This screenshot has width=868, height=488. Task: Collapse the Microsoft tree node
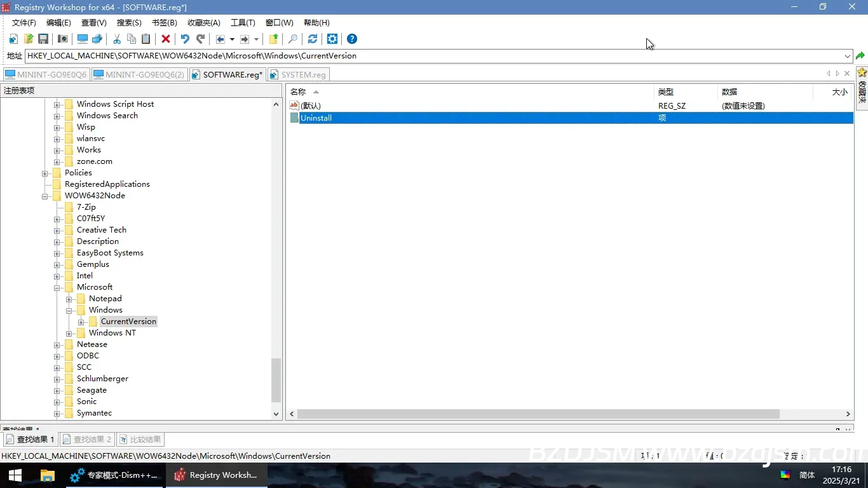(57, 287)
